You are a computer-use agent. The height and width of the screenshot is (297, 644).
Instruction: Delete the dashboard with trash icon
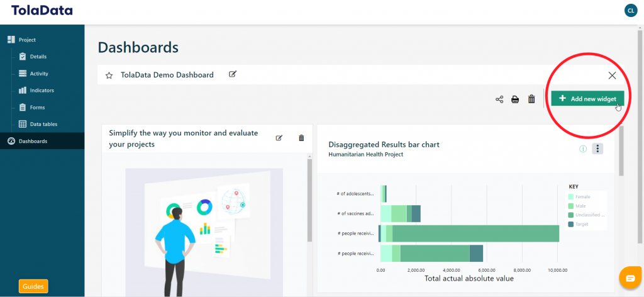[531, 99]
